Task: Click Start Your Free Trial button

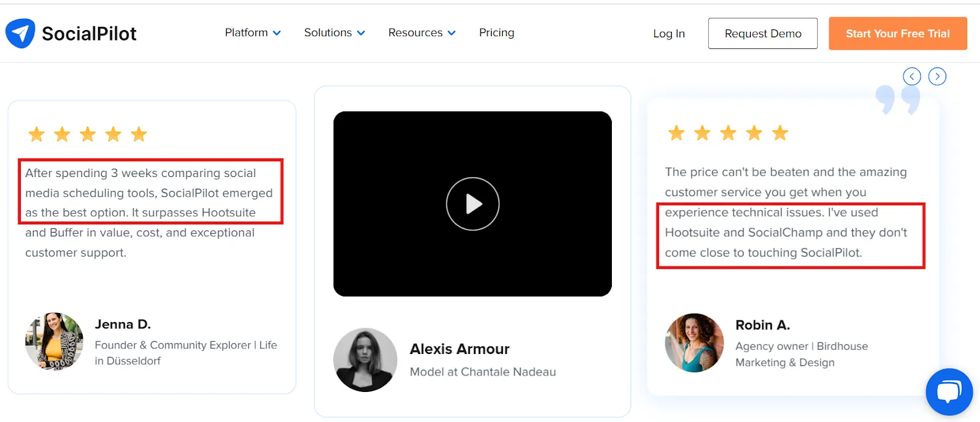Action: tap(898, 34)
